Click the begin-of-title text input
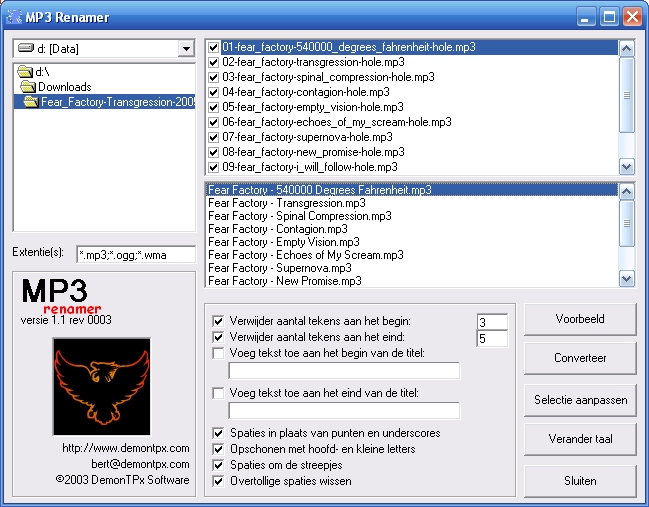The image size is (649, 507). pos(344,370)
